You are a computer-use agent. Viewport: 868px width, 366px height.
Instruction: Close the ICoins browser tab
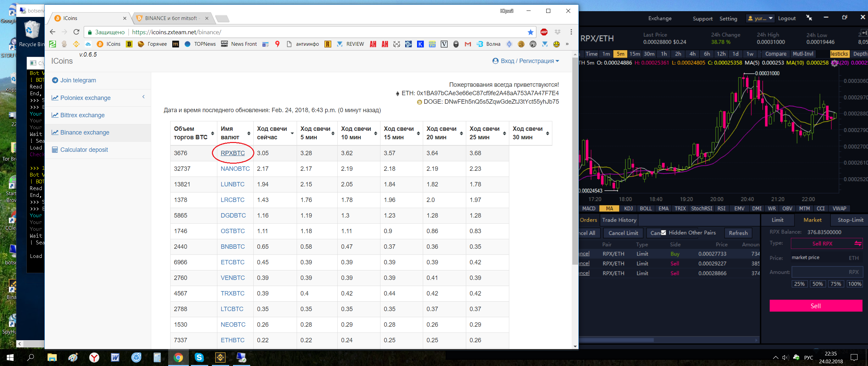point(125,18)
